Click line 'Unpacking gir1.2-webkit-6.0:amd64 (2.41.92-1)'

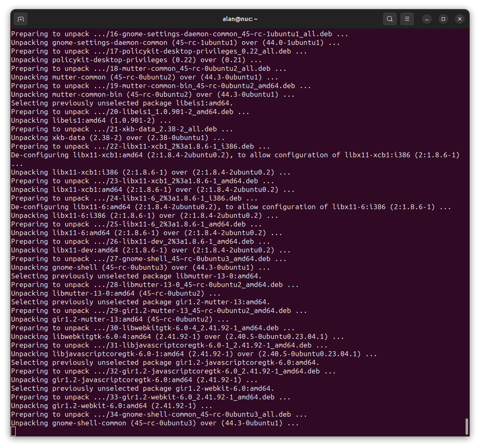click(112, 406)
